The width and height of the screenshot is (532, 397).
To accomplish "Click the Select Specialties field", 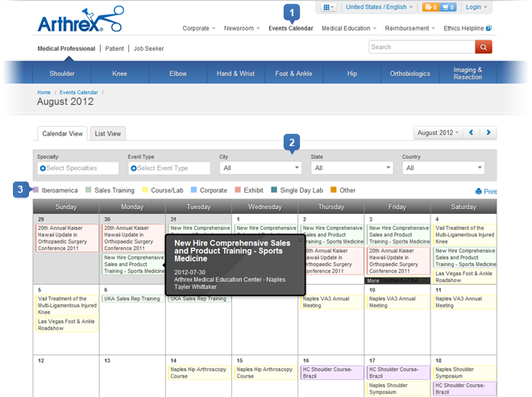I will (x=78, y=168).
